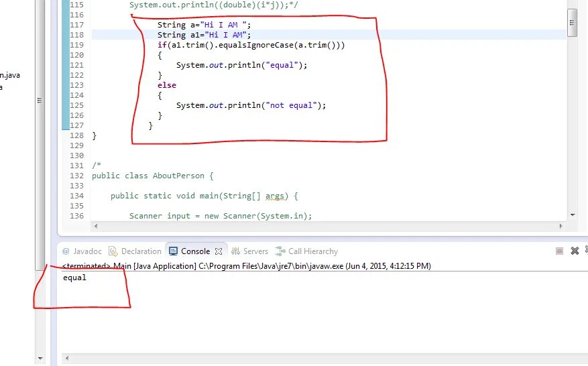Select the Console tab
Screen dimensions: 588x366
coord(195,251)
